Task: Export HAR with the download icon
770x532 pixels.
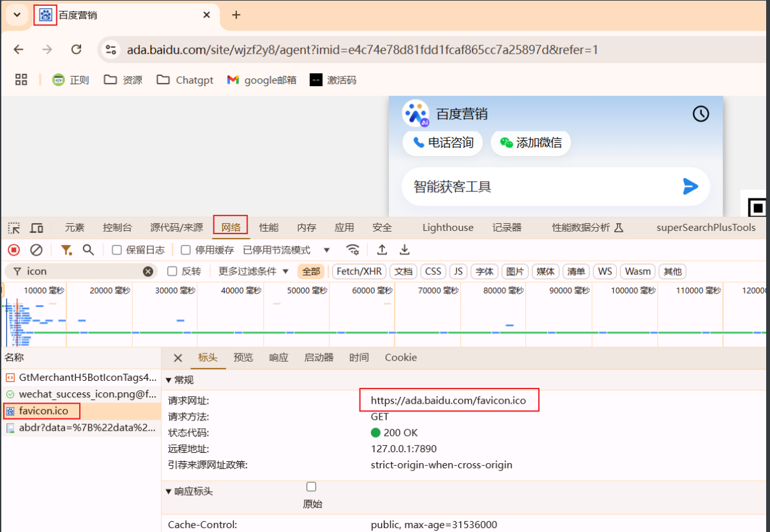Action: tap(404, 249)
